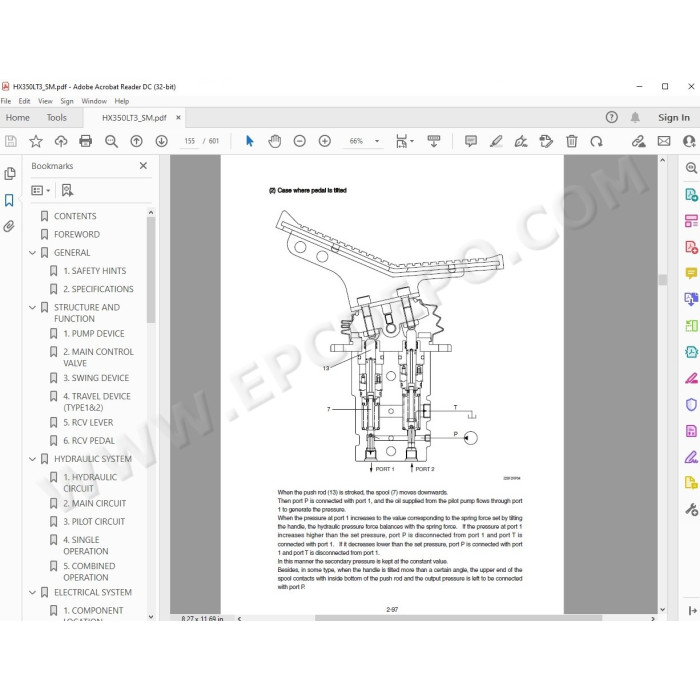Open fit page options tool
The image size is (700, 700).
(x=404, y=142)
